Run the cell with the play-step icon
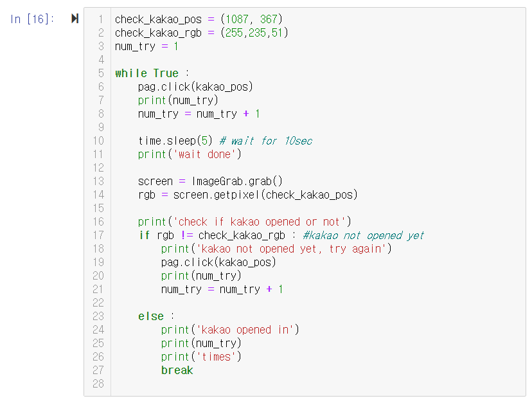 point(75,19)
